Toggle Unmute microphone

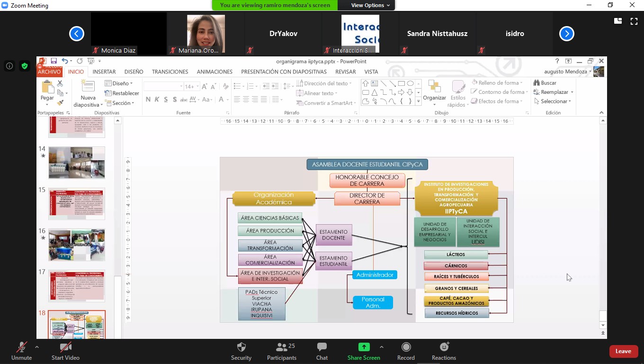pyautogui.click(x=21, y=347)
